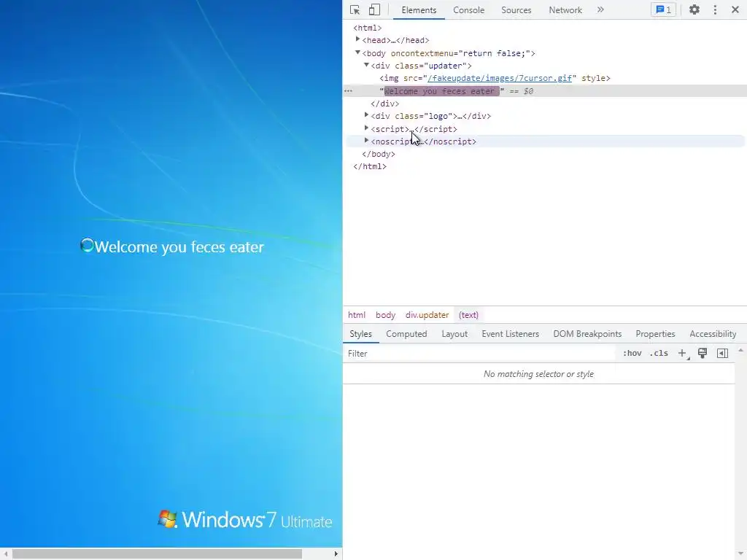The width and height of the screenshot is (747, 560).
Task: Switch to the Console tab
Action: (469, 10)
